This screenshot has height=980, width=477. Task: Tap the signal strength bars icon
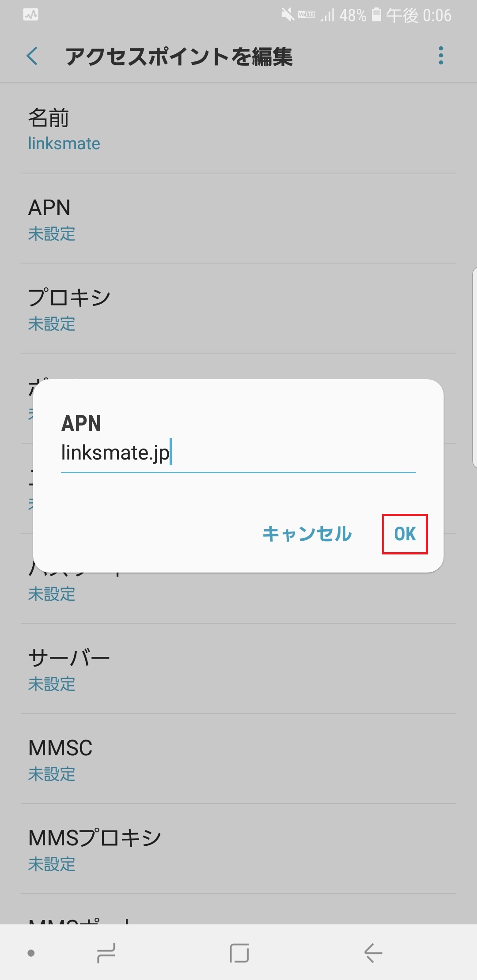[x=327, y=15]
